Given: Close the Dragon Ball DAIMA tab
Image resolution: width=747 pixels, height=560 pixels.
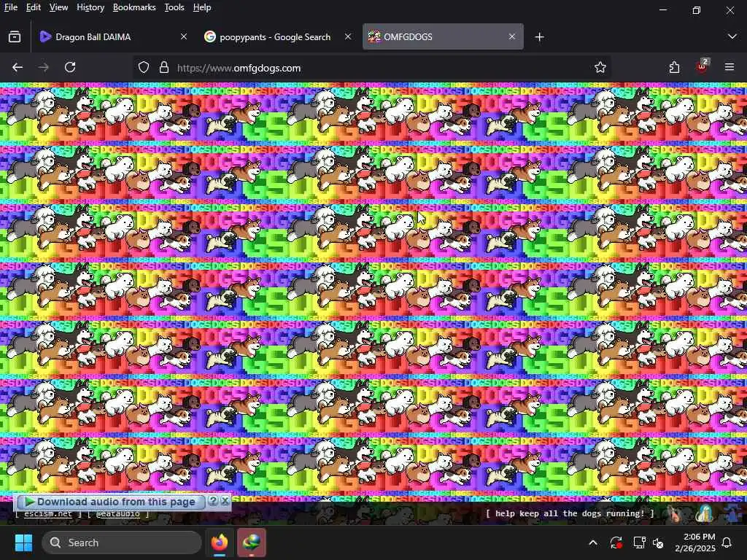Looking at the screenshot, I should coord(183,36).
